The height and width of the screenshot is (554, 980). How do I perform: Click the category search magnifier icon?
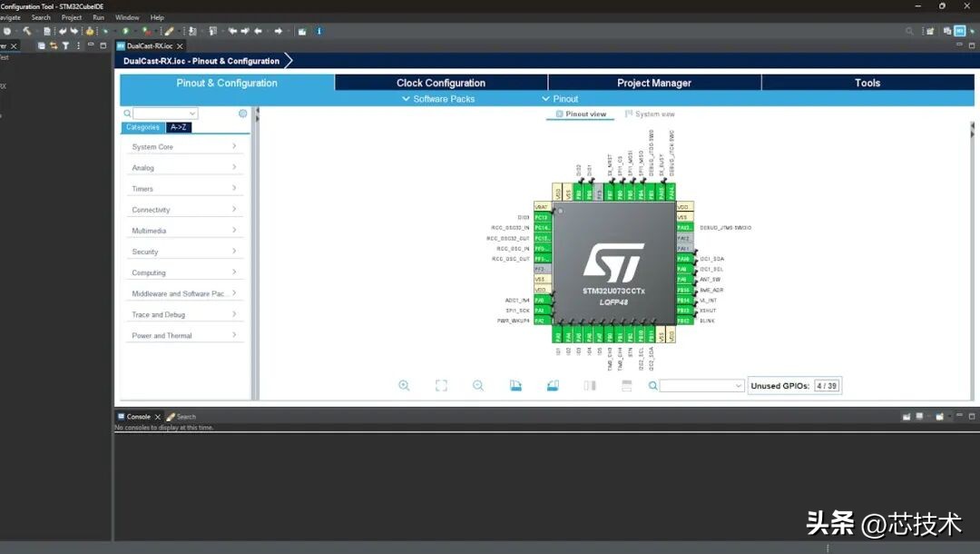[x=127, y=114]
